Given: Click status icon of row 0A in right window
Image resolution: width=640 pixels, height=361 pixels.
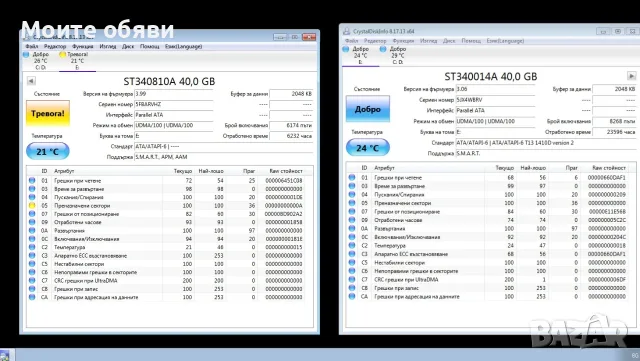Looking at the screenshot, I should point(352,228).
